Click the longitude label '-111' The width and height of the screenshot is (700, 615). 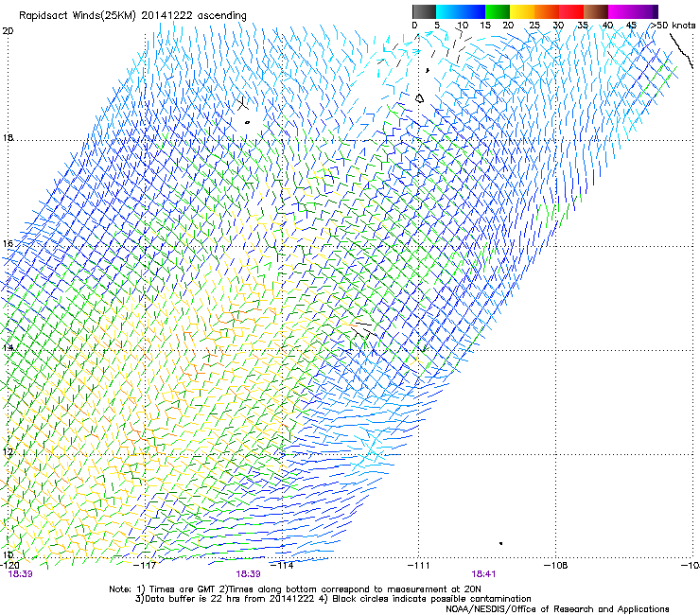tap(419, 566)
